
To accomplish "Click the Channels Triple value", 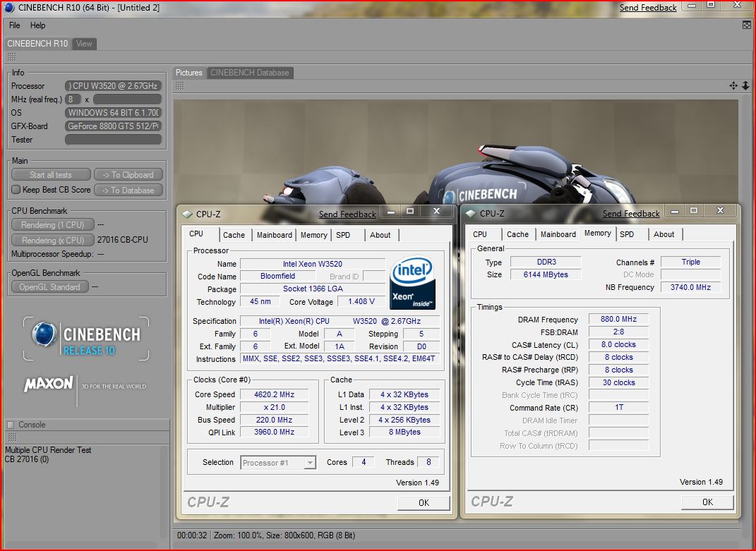I will click(x=690, y=262).
